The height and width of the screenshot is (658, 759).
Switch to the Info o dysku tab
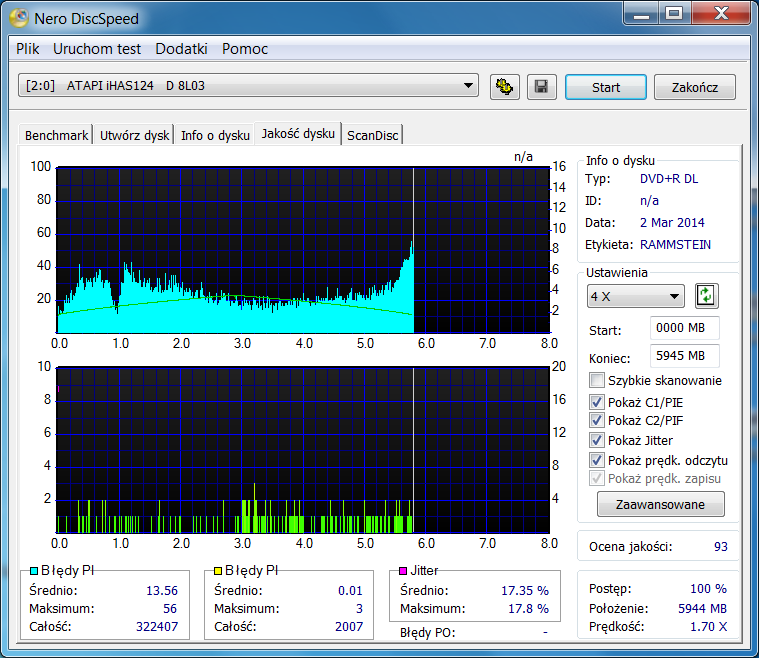point(215,135)
